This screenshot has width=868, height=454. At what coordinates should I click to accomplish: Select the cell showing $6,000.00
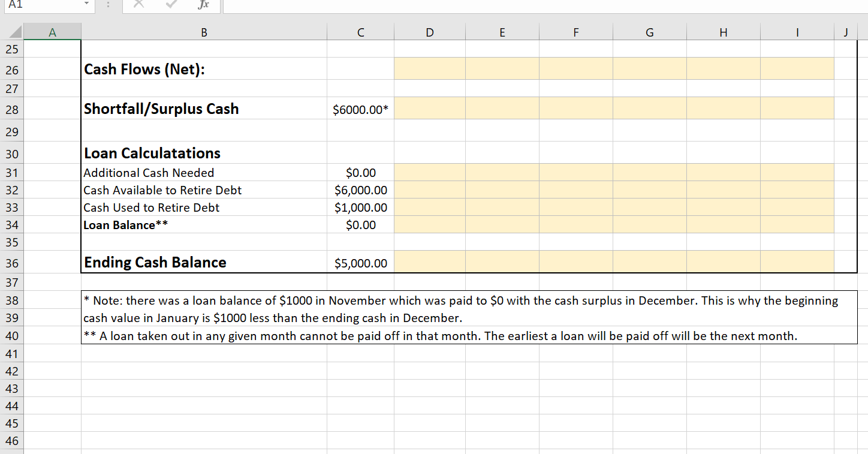tap(360, 190)
